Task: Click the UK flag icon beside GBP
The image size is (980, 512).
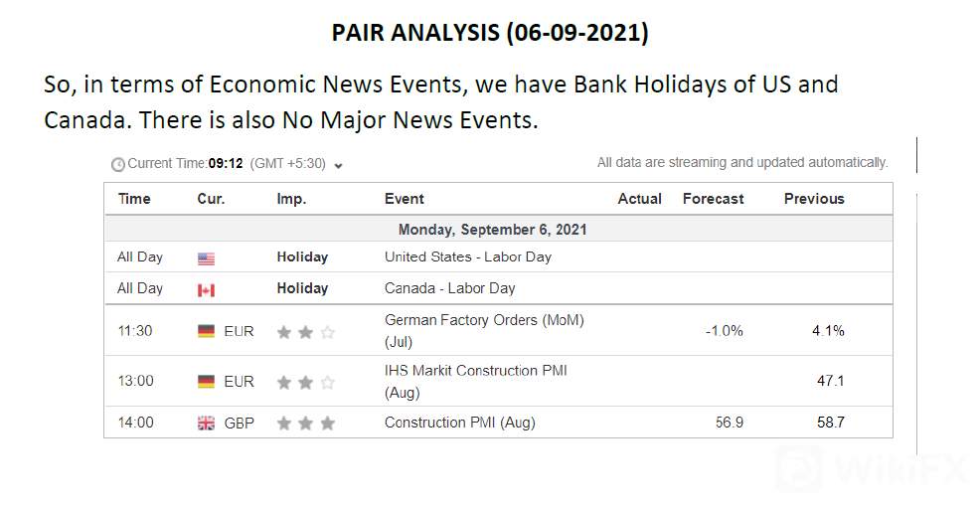Action: tap(206, 424)
